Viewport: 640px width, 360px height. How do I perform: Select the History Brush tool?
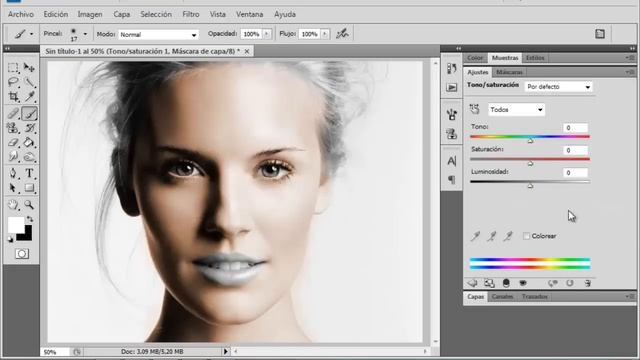click(x=29, y=128)
